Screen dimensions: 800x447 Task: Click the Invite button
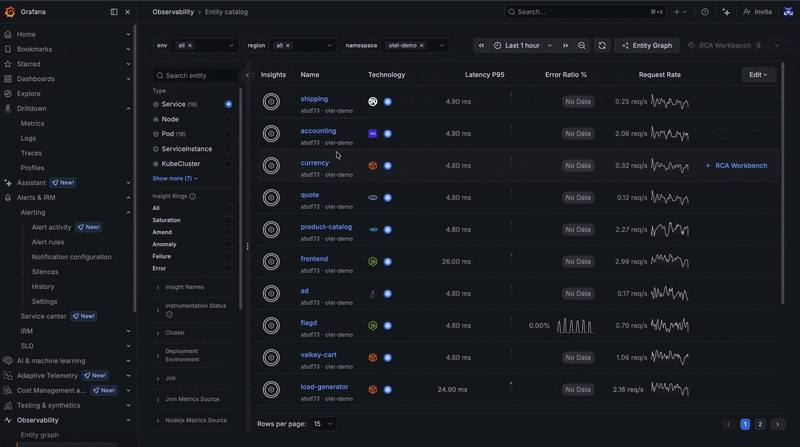click(x=758, y=12)
